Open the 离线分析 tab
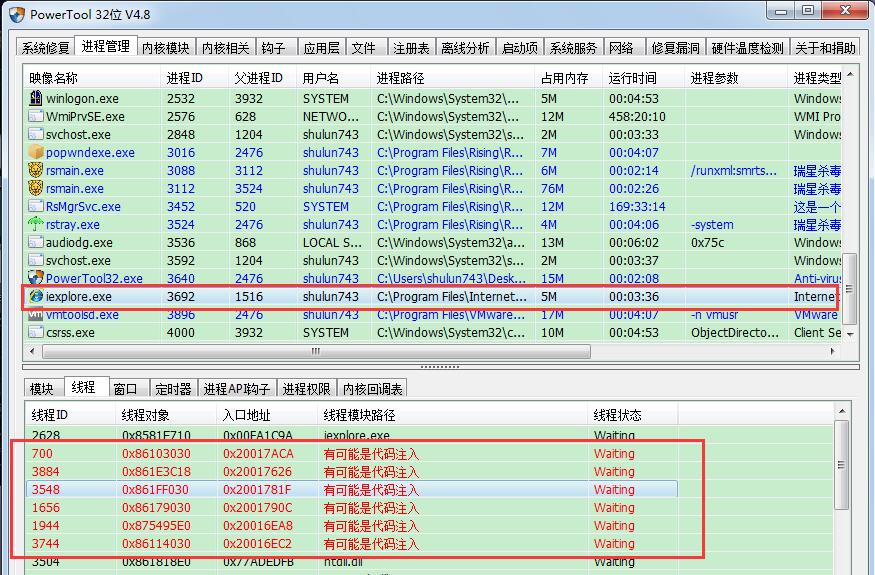Screen dimensions: 875x575 [x=465, y=48]
